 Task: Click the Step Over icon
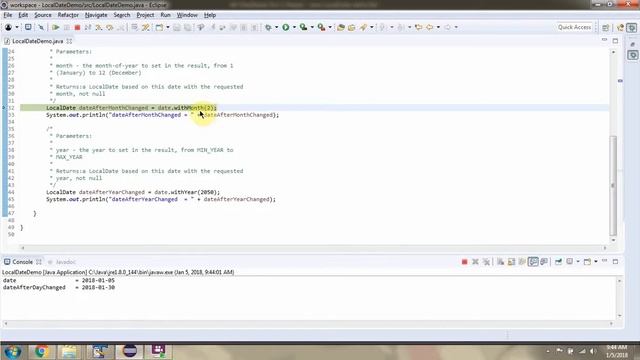(109, 27)
